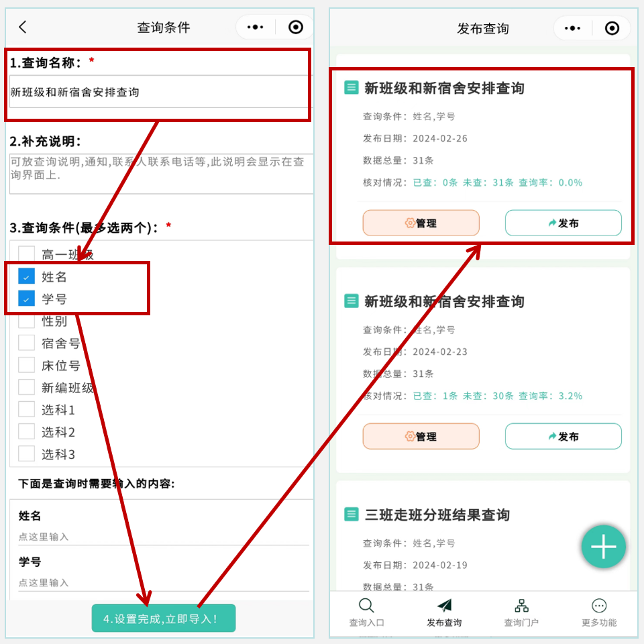Image resolution: width=644 pixels, height=644 pixels.
Task: Check the 选科1 checkbox
Action: (x=26, y=409)
